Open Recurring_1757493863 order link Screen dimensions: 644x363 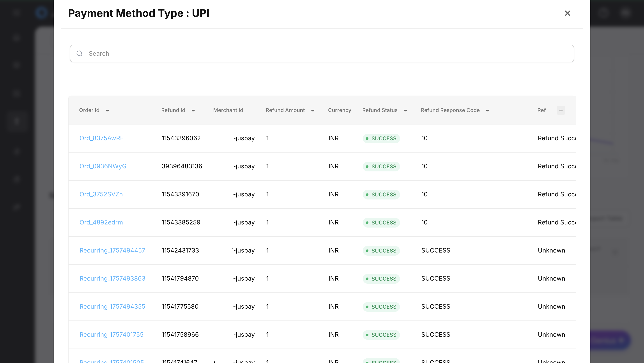(x=112, y=278)
